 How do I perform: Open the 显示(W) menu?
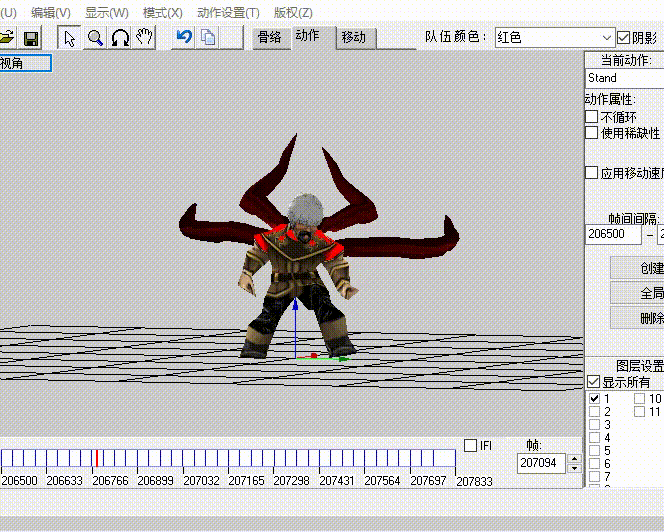[107, 13]
